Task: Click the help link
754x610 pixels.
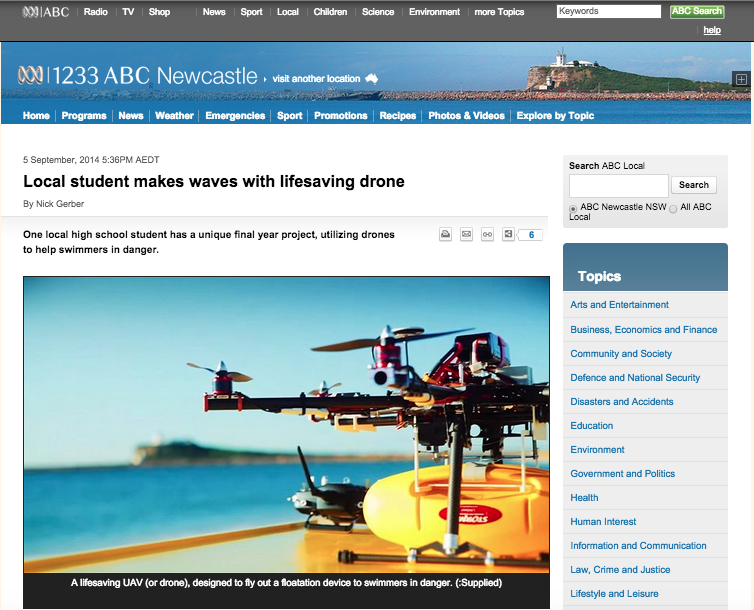Action: (x=712, y=30)
